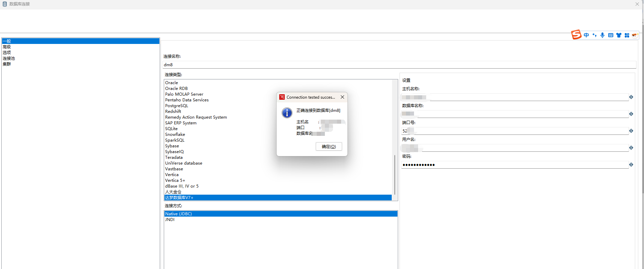
Task: Select SAP ERP System connection type
Action: pyautogui.click(x=278, y=123)
